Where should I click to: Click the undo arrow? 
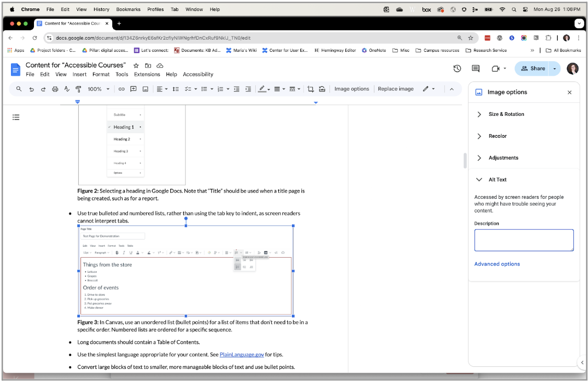31,89
